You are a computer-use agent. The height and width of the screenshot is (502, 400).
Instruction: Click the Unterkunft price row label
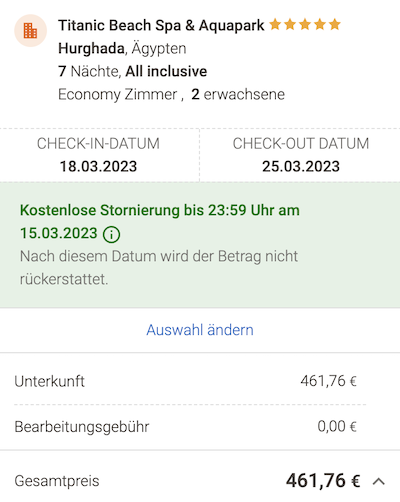click(x=49, y=381)
